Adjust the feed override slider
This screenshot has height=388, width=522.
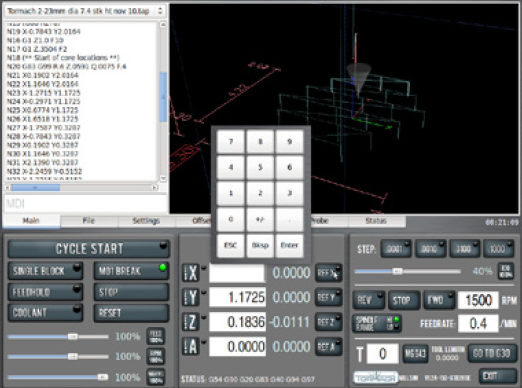(58, 337)
